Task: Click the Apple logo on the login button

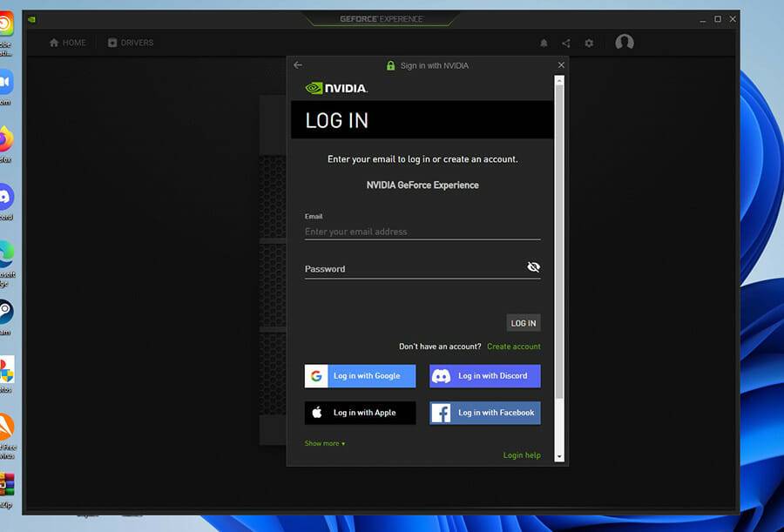Action: (316, 412)
